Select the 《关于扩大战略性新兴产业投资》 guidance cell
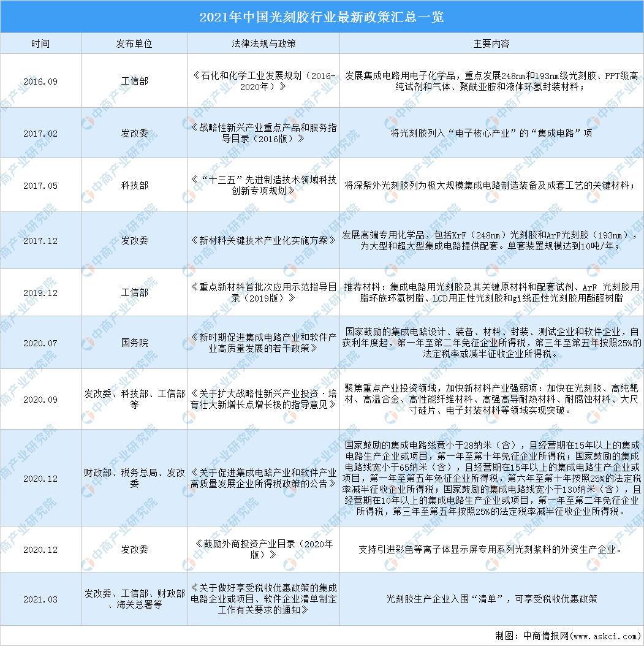This screenshot has height=646, width=644. (263, 400)
